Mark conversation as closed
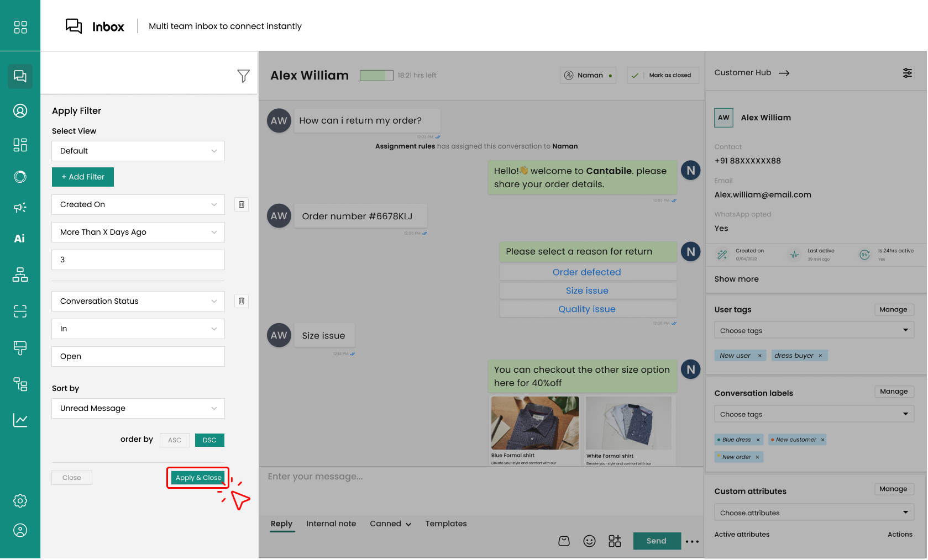Screen dimensions: 928x560 coord(663,75)
